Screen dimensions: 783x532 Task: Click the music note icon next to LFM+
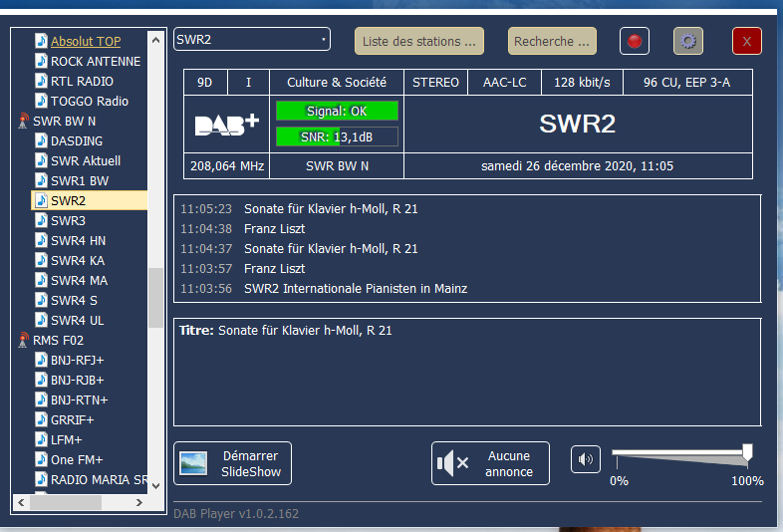coord(42,439)
